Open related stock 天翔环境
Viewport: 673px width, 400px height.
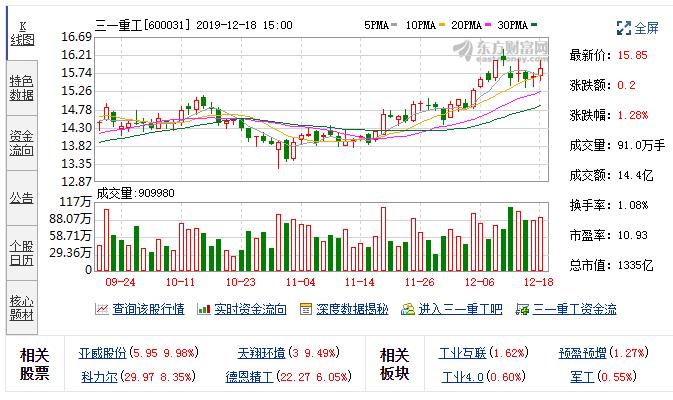coord(261,353)
